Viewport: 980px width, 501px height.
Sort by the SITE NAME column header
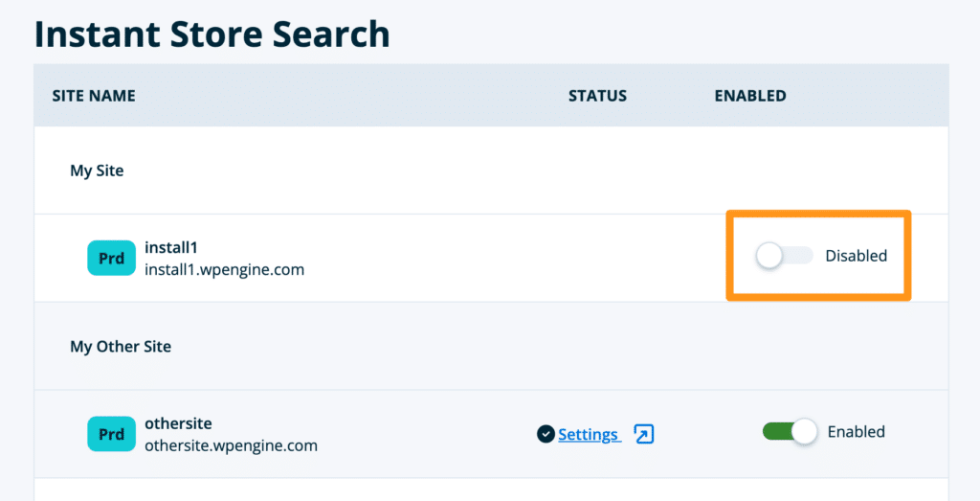coord(93,96)
